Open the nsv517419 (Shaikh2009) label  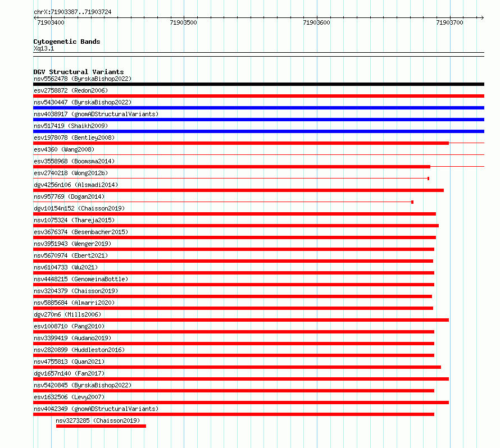point(71,126)
